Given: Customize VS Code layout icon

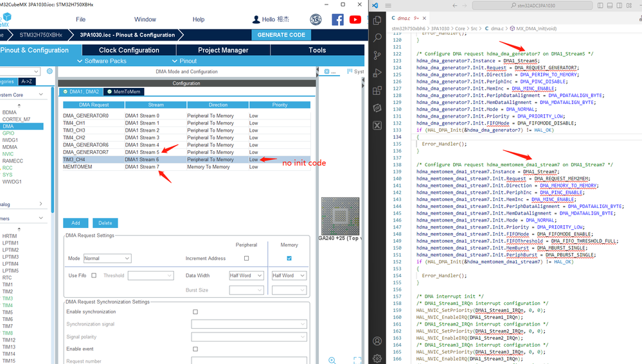Looking at the screenshot, I should (x=629, y=5).
